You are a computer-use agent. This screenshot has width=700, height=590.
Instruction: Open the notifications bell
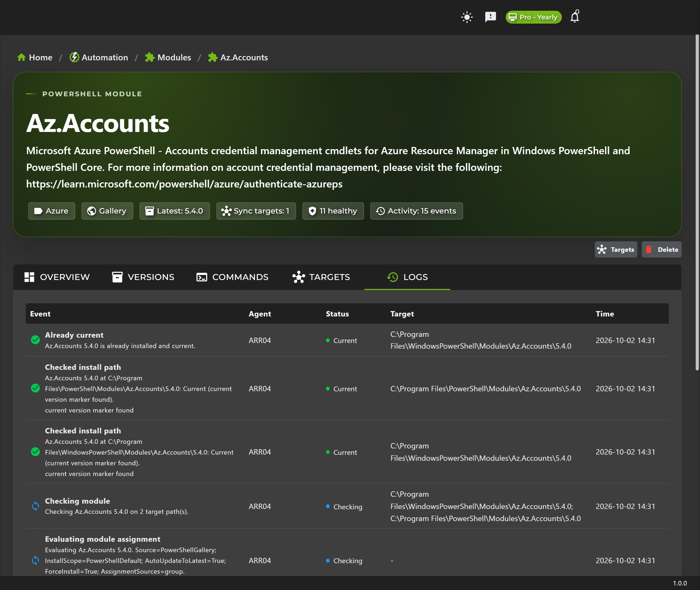tap(575, 16)
